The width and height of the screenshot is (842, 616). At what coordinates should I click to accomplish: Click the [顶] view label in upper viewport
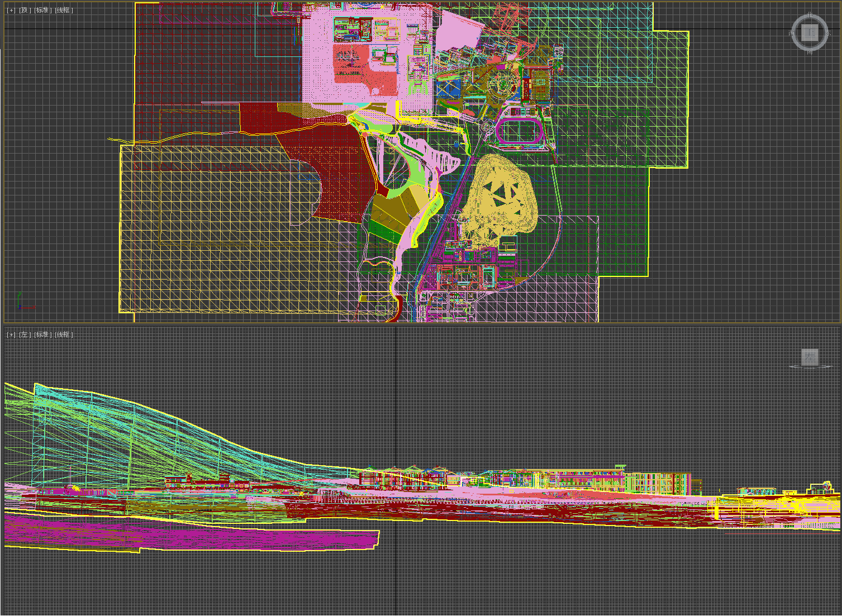pos(25,10)
